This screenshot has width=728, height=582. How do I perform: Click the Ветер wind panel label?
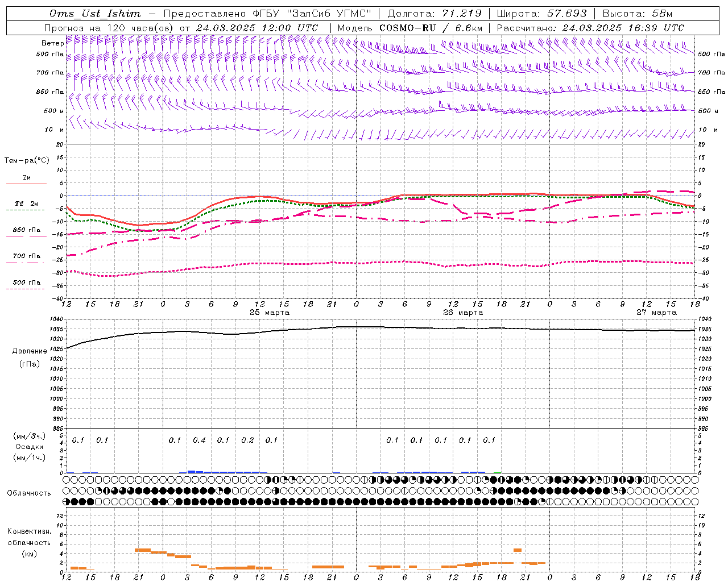(52, 43)
